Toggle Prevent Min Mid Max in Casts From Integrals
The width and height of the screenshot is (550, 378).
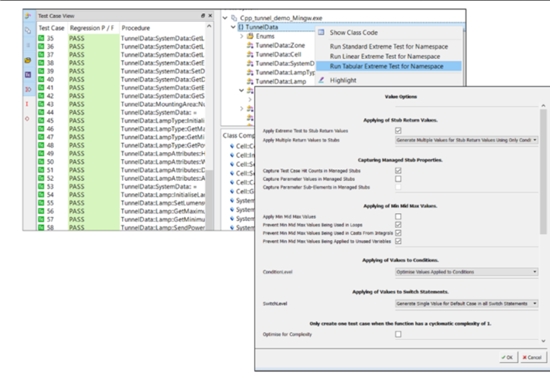click(398, 233)
